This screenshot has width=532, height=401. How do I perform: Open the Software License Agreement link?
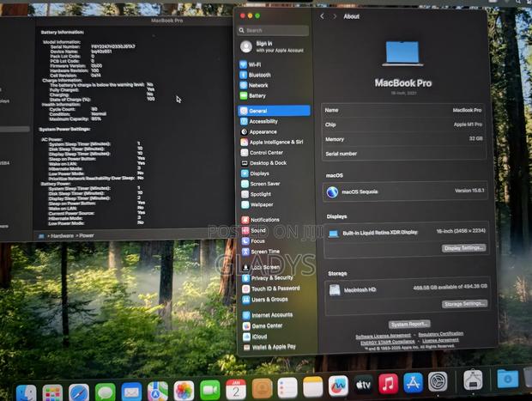point(383,336)
